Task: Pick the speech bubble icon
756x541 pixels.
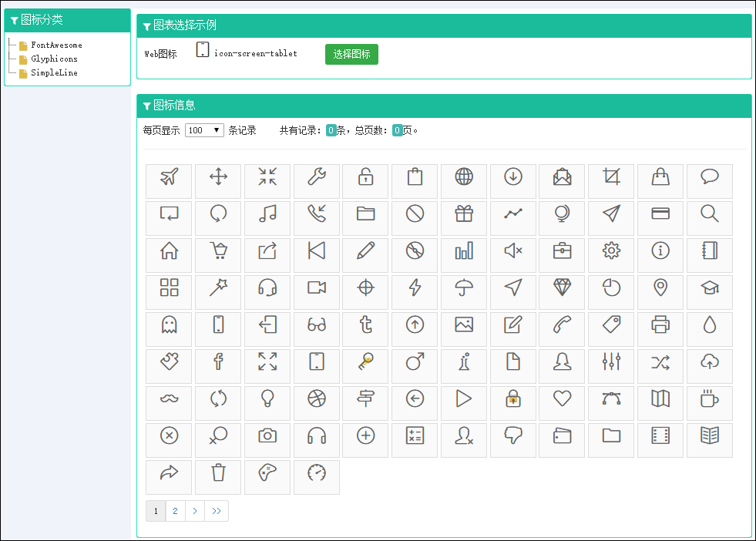Action: coord(710,177)
